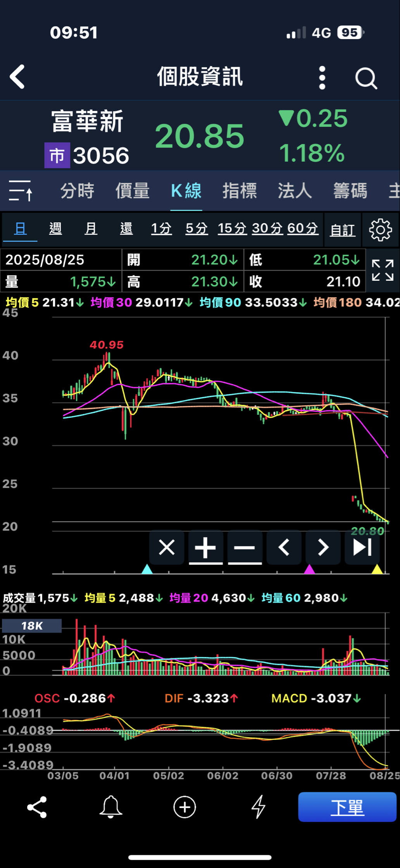Select daily 日 period
This screenshot has height=868, width=400.
tap(20, 228)
